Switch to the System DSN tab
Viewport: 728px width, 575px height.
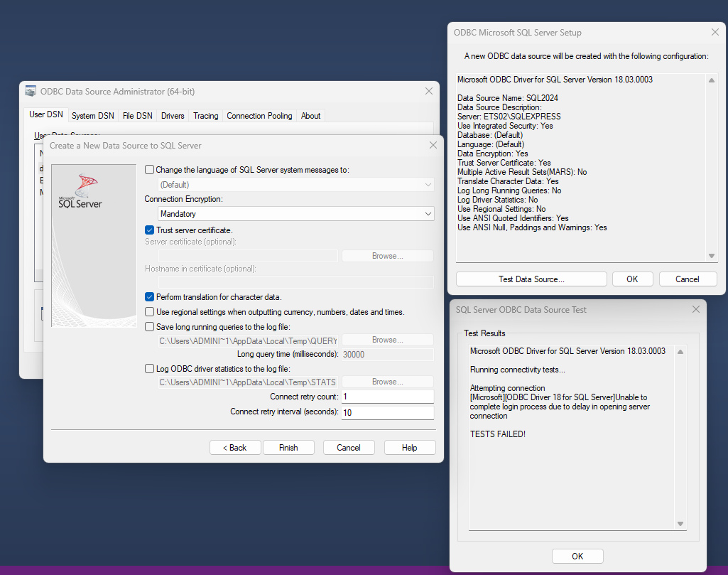(x=92, y=116)
